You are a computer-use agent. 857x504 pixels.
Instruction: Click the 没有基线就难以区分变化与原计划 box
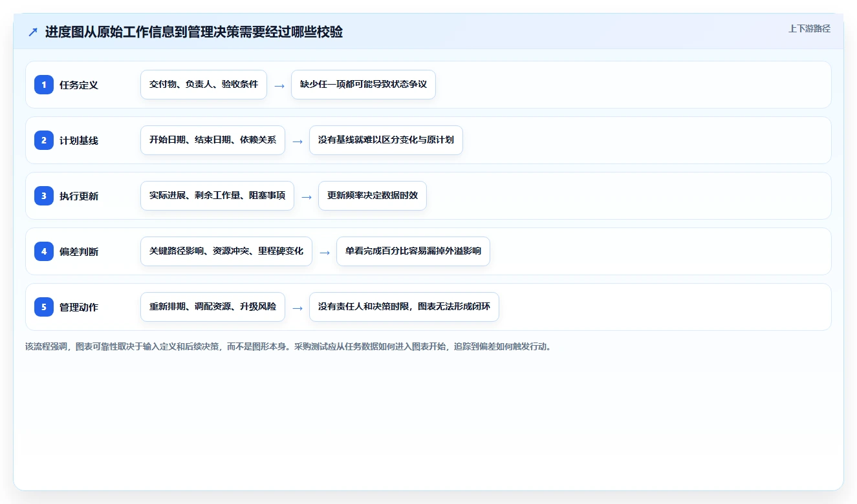click(386, 140)
